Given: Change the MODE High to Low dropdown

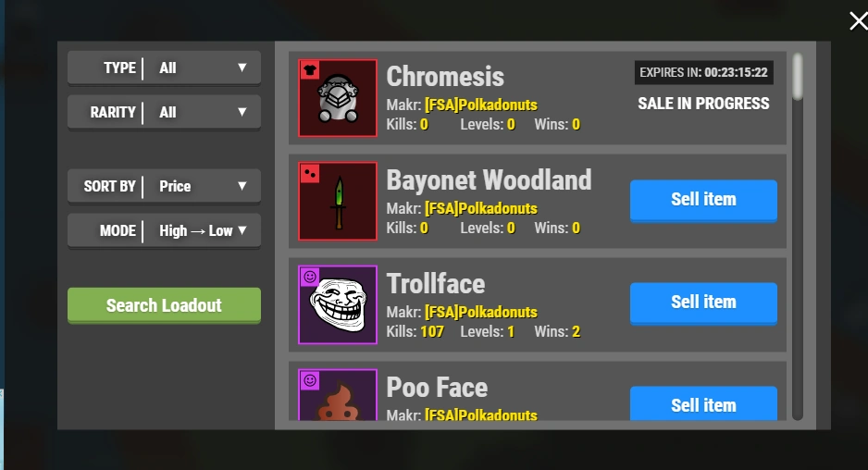Looking at the screenshot, I should (x=164, y=231).
